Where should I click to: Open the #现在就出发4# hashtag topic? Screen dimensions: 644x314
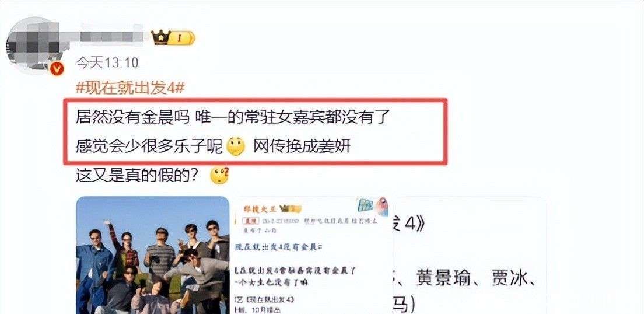[x=129, y=87]
